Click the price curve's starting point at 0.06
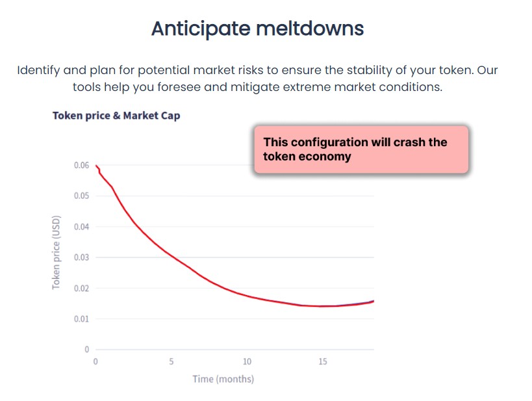This screenshot has height=401, width=532. 96,166
